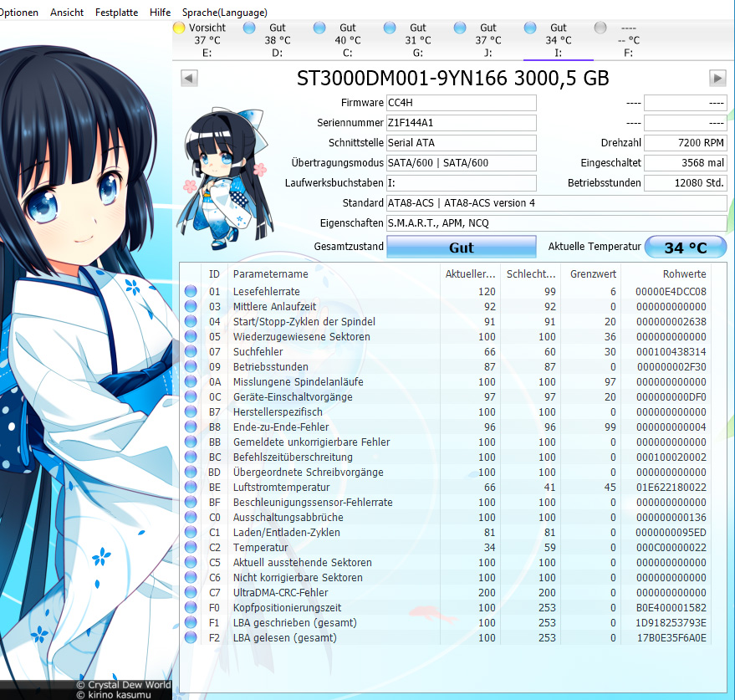Click the Grenzwert column header
Screen dimensions: 735x700
(x=591, y=274)
